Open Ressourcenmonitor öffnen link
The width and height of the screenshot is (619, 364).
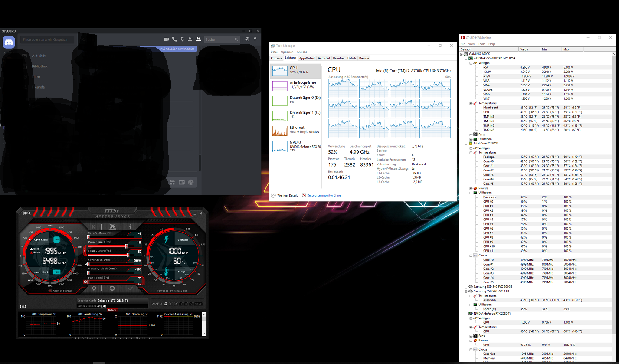click(x=322, y=196)
